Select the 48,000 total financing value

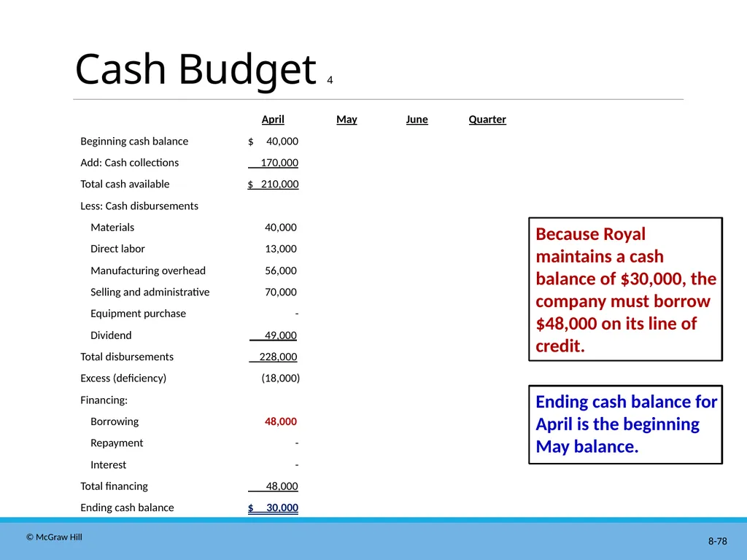(282, 486)
